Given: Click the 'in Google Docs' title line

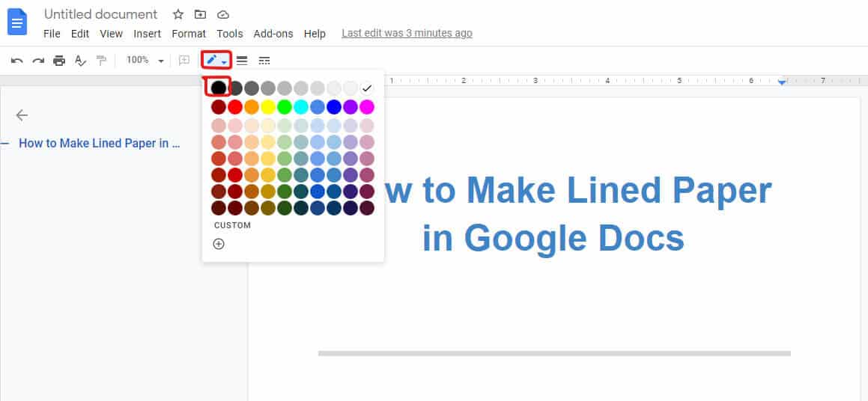Looking at the screenshot, I should (x=553, y=239).
